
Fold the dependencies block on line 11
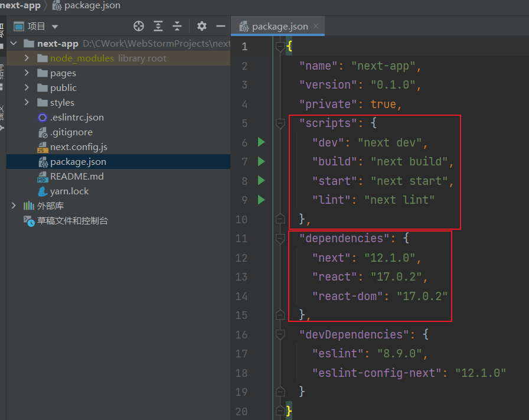(x=280, y=239)
